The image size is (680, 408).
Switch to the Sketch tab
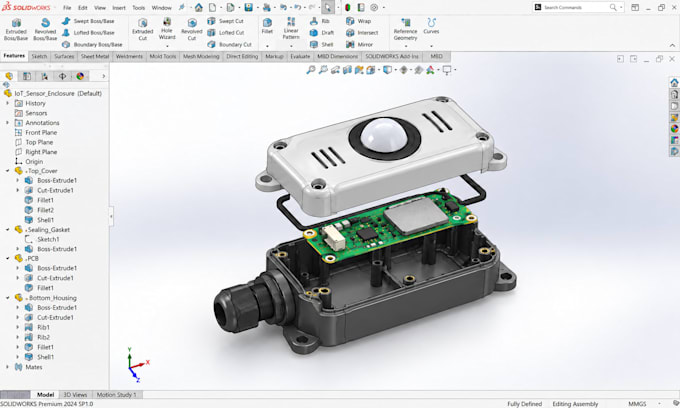point(39,56)
